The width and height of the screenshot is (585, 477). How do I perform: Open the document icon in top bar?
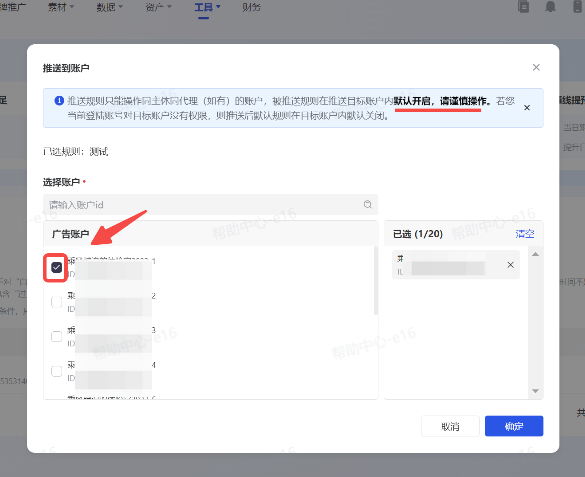523,6
